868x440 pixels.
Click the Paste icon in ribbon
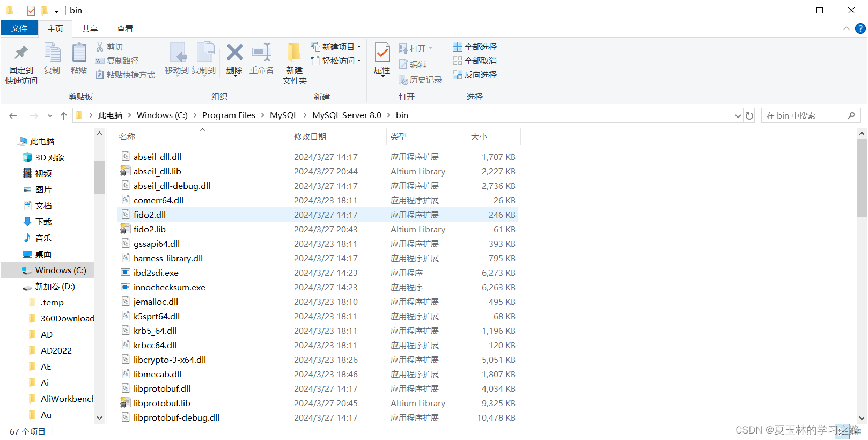[79, 53]
